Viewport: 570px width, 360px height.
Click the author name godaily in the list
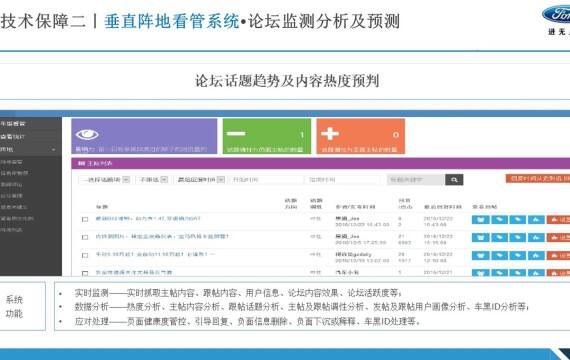coord(353,254)
